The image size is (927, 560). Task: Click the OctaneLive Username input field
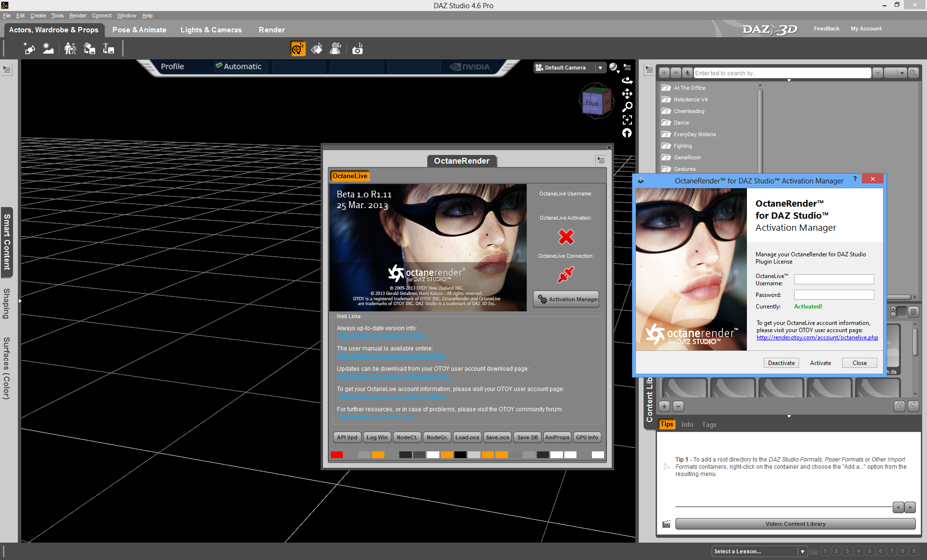834,280
